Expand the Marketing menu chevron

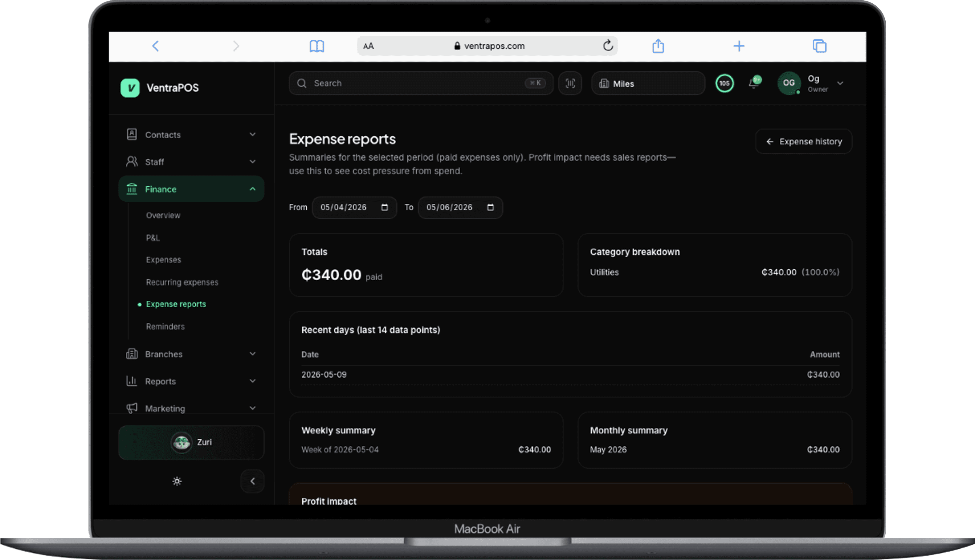[x=252, y=408]
